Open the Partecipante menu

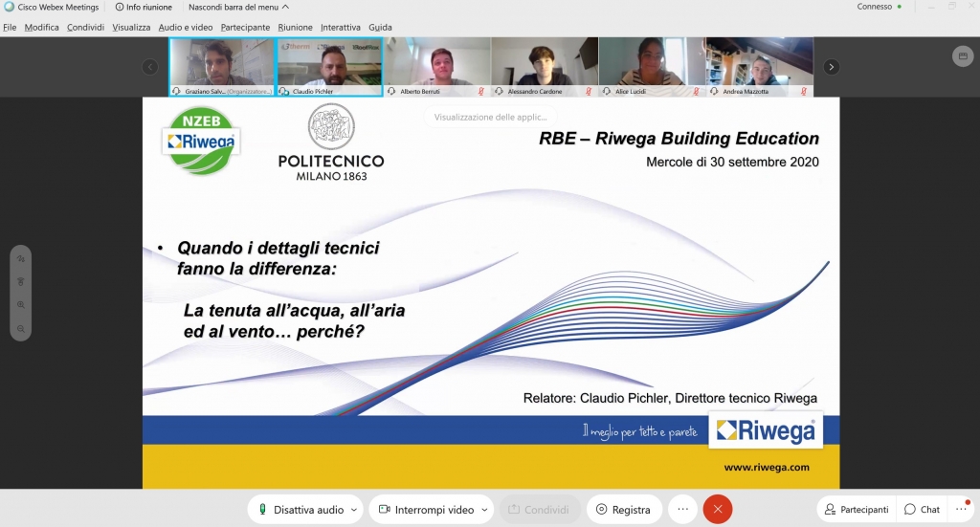pyautogui.click(x=245, y=27)
